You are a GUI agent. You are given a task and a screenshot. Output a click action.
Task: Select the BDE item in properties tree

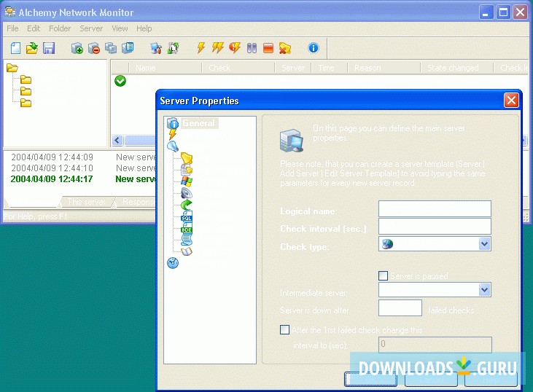point(186,229)
